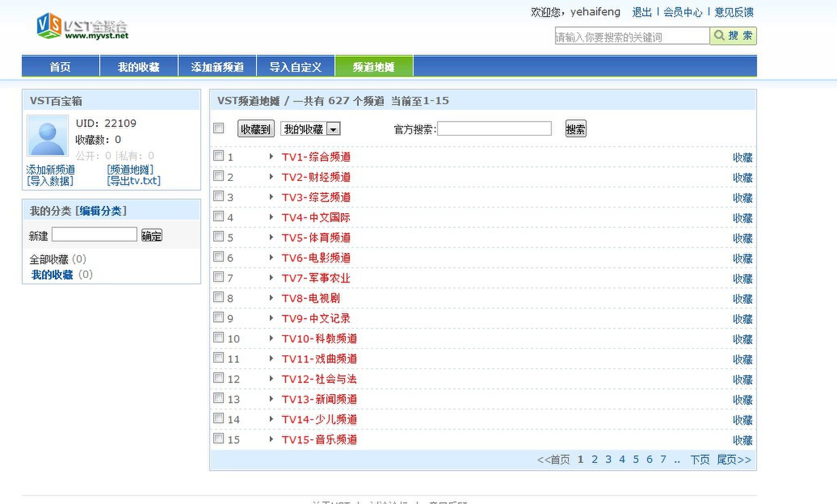
Task: Click the VST logo at top left
Action: tap(82, 26)
